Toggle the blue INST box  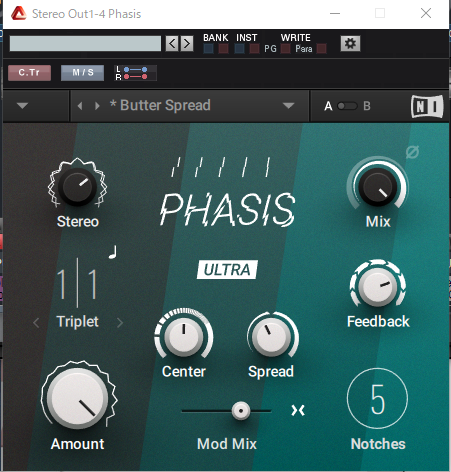(x=239, y=49)
